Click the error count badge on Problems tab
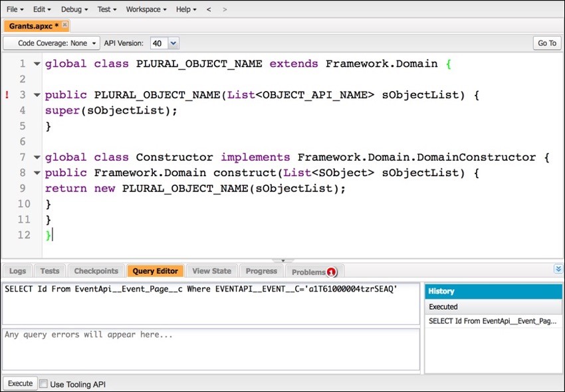The height and width of the screenshot is (392, 565). pyautogui.click(x=332, y=272)
